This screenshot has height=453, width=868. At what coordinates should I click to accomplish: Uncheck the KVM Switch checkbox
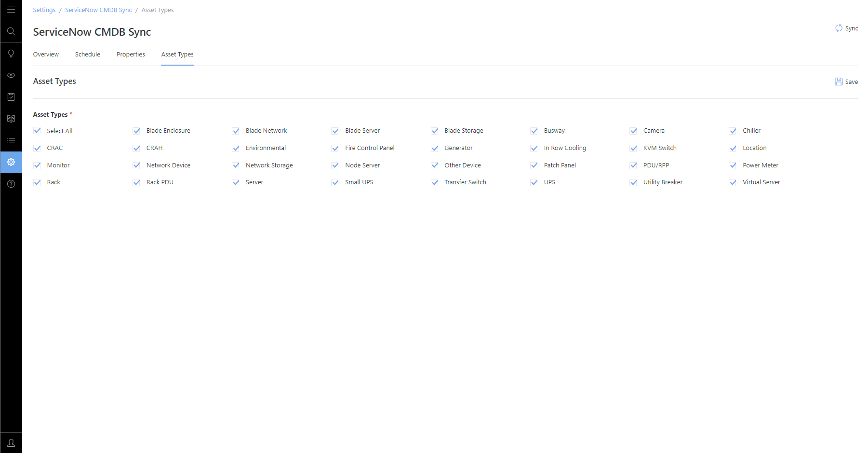633,148
